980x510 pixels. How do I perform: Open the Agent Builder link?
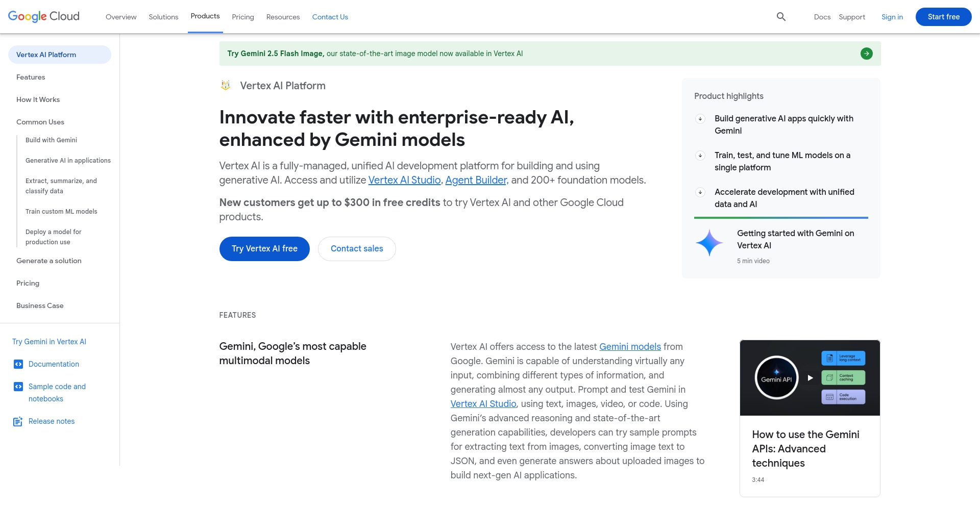coord(475,180)
